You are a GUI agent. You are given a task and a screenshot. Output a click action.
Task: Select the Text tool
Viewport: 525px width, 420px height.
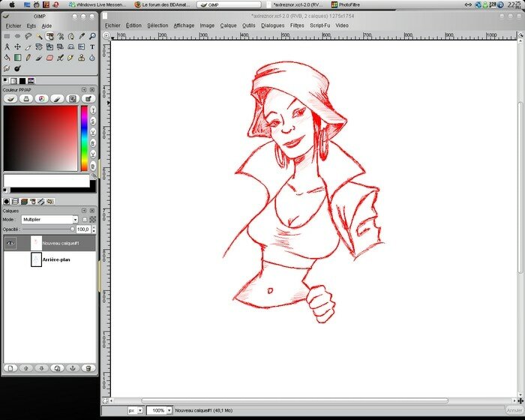click(92, 47)
